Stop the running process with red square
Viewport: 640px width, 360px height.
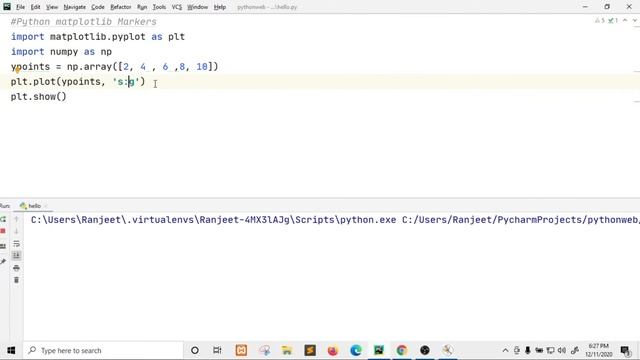point(3,231)
